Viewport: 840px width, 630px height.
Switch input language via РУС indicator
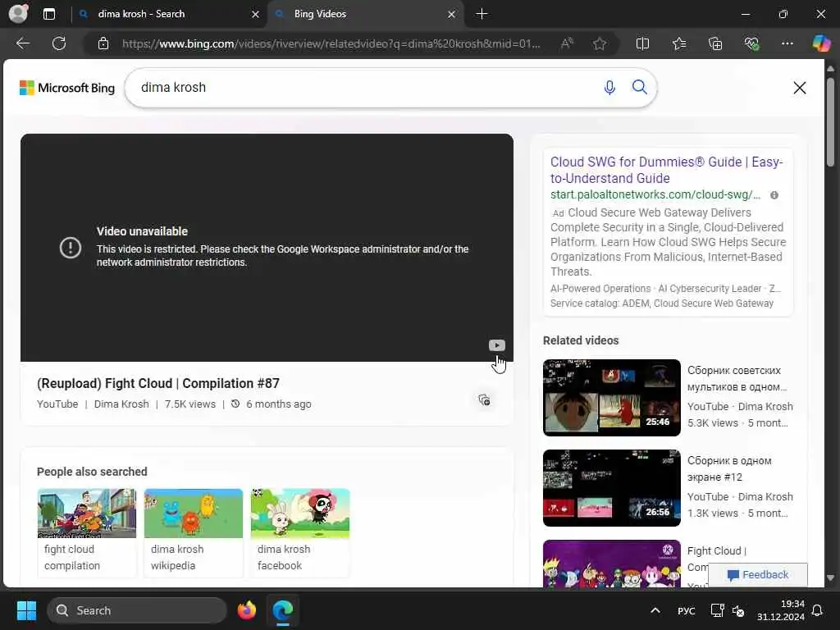686,610
